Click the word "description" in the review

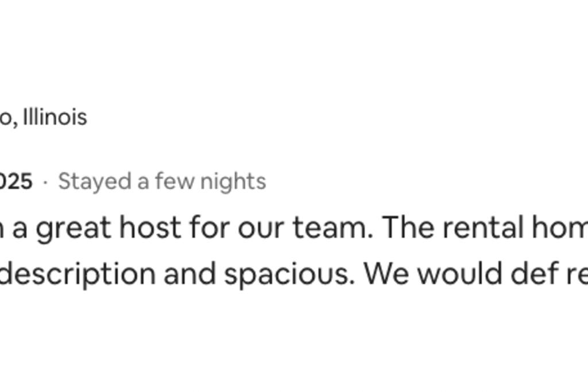coord(78,274)
